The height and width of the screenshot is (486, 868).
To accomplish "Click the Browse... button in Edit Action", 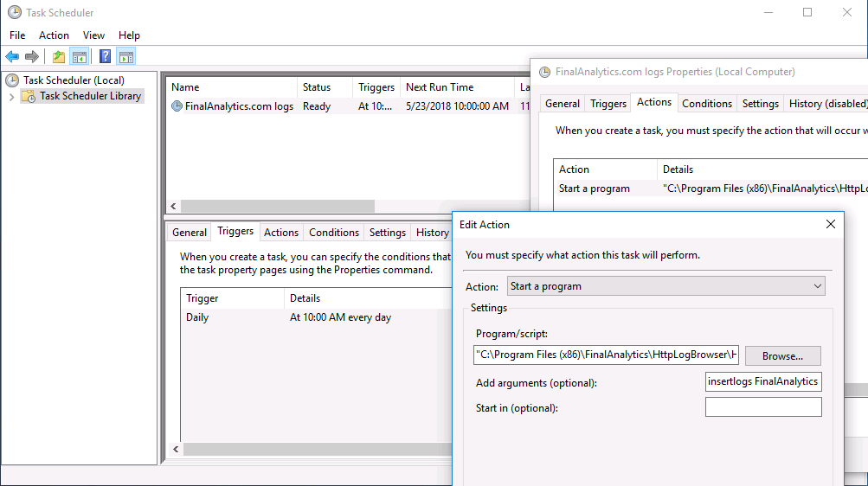I will click(782, 356).
